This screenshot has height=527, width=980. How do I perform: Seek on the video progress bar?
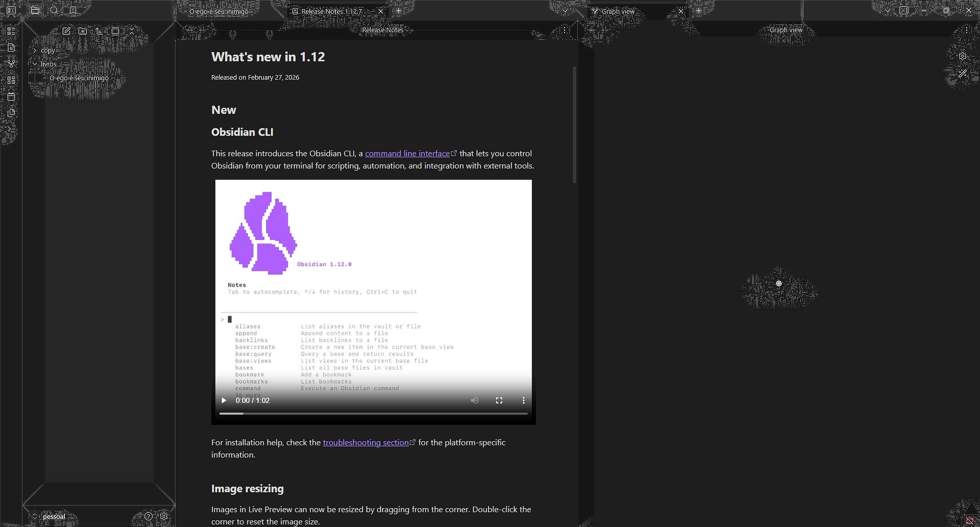374,414
